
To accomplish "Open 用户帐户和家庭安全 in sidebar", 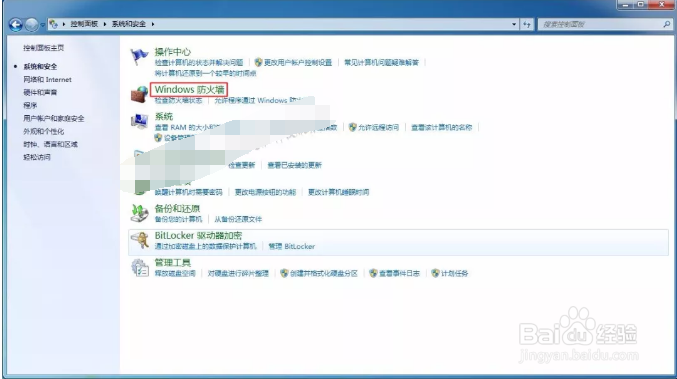I will pyautogui.click(x=54, y=118).
